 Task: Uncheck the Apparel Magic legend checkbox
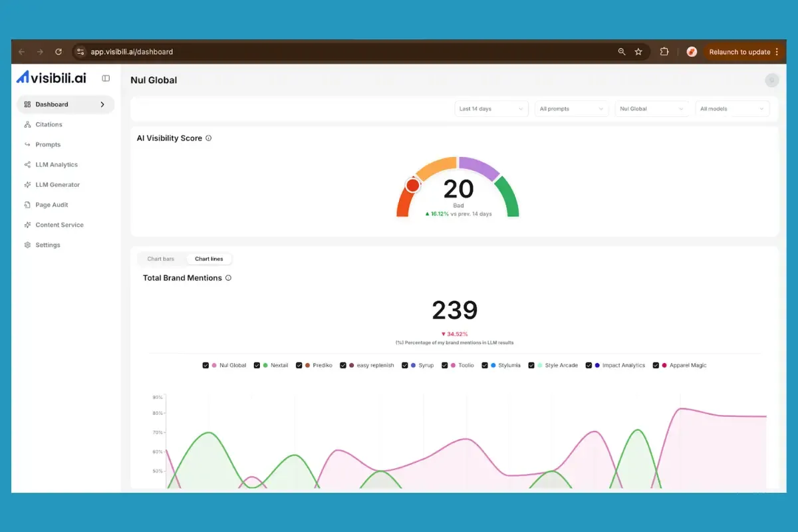pos(656,365)
